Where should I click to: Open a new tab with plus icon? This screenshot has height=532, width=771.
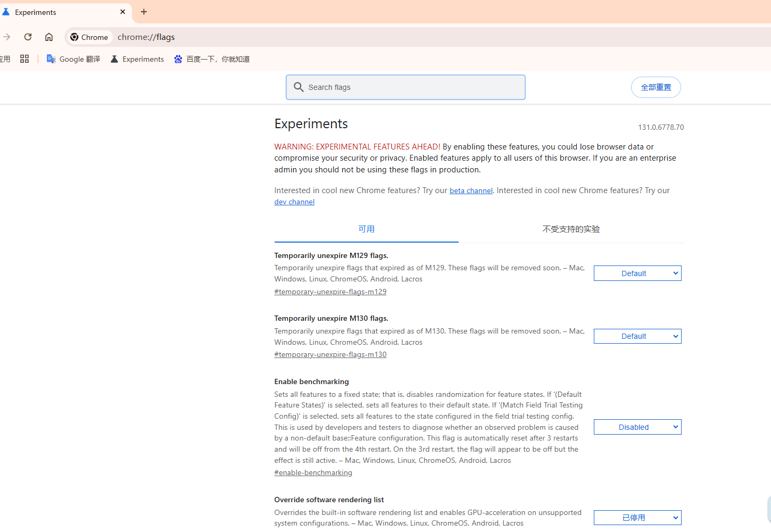(144, 12)
